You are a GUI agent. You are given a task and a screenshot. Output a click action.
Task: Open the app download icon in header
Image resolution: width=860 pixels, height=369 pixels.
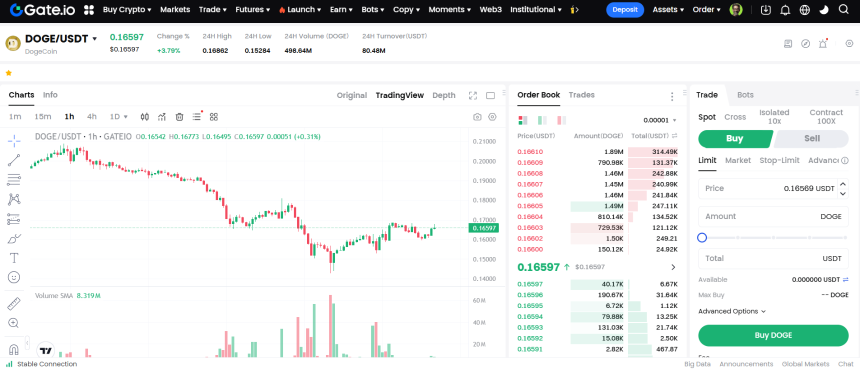766,10
